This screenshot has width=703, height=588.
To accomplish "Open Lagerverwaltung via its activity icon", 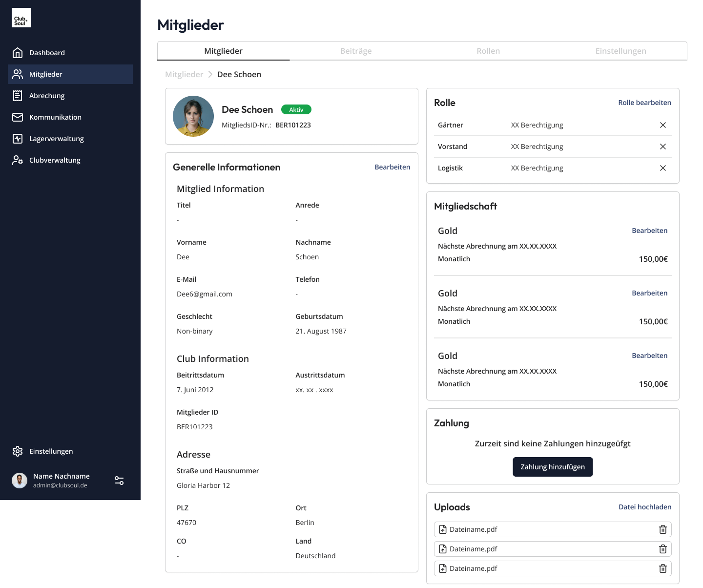I will [18, 139].
